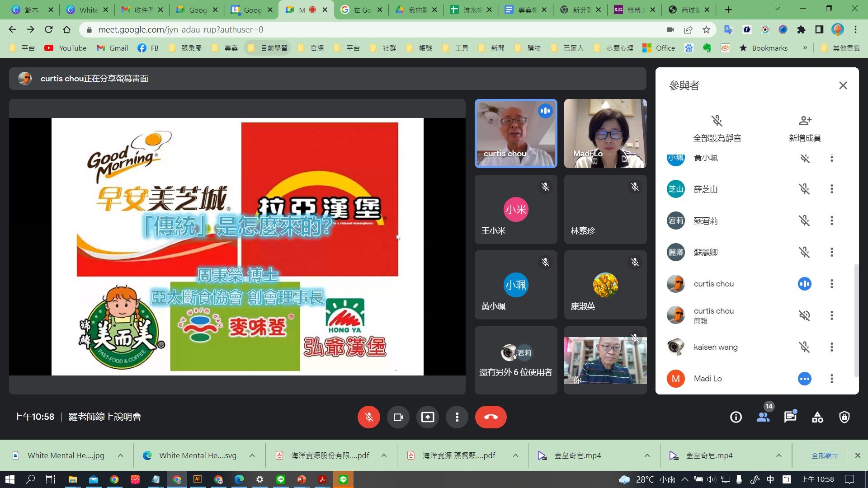Image resolution: width=868 pixels, height=488 pixels.
Task: Click the participants panel scrollbar
Action: [x=856, y=321]
